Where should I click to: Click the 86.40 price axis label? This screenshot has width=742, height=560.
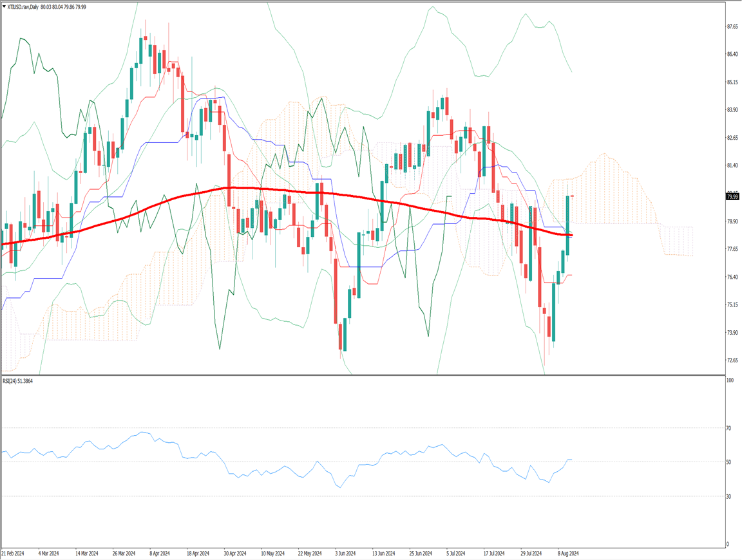tap(732, 55)
